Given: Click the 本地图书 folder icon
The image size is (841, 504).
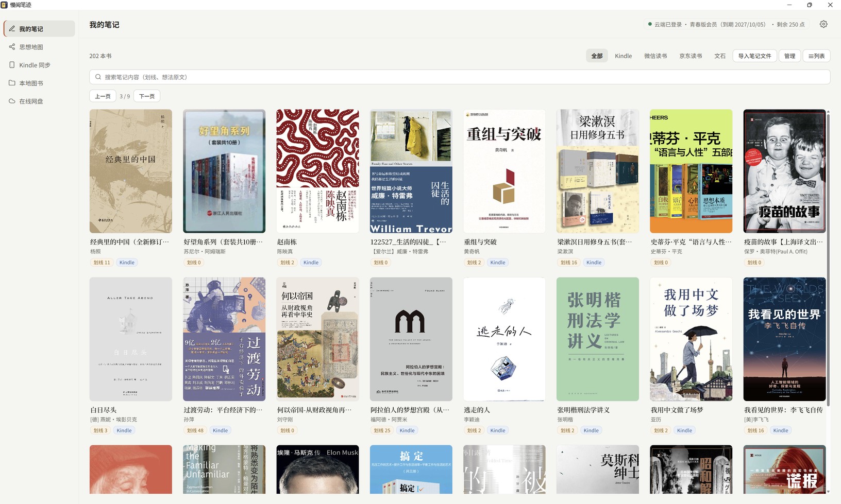Looking at the screenshot, I should [12, 83].
